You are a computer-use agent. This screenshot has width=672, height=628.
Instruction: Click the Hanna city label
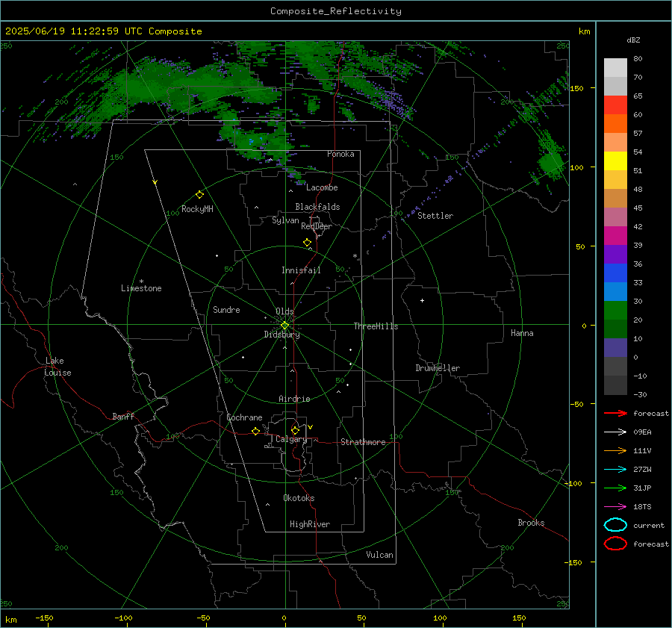(x=522, y=333)
